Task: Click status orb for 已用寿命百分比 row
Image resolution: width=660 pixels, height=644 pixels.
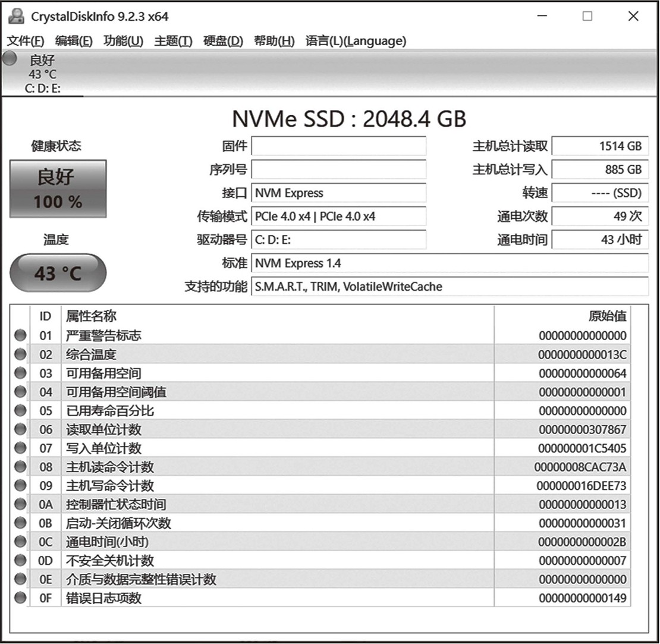Action: (x=20, y=411)
